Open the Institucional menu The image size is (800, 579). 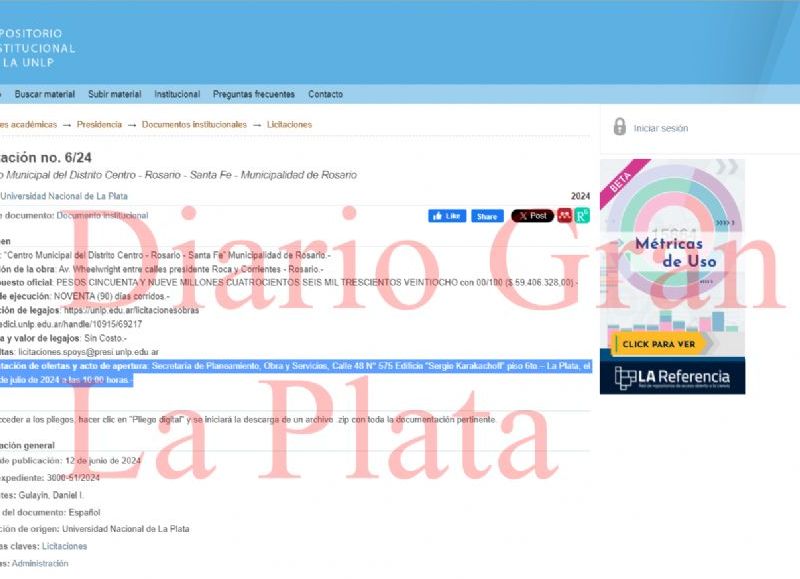click(177, 94)
